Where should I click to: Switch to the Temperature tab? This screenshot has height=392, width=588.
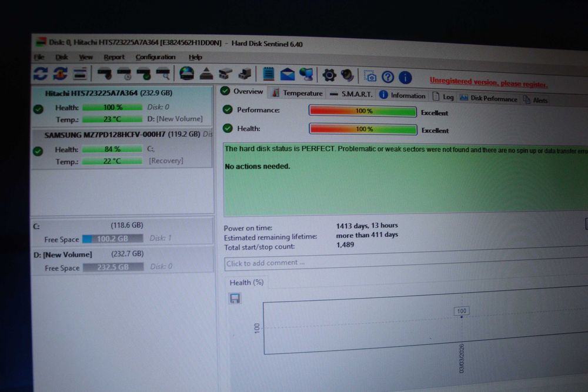(298, 93)
